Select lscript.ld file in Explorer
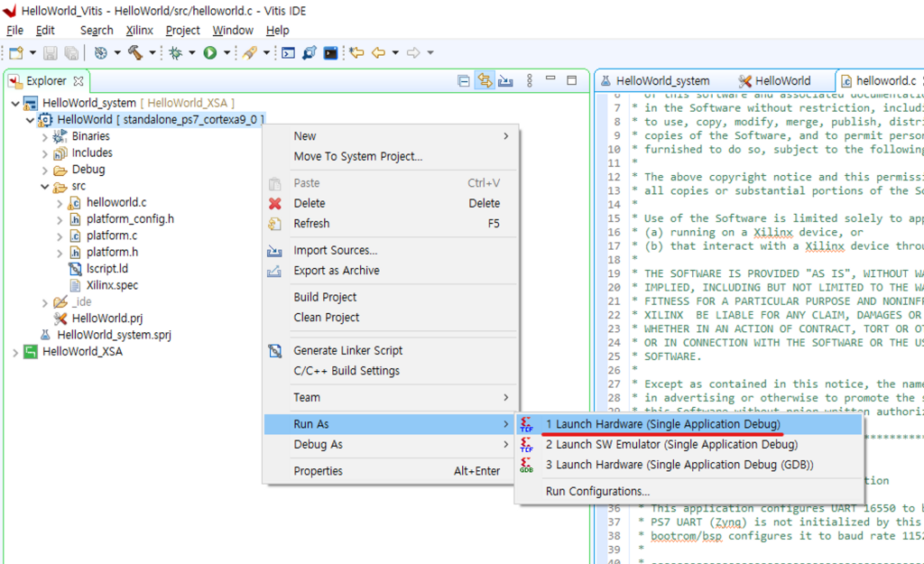924x564 pixels. click(106, 269)
